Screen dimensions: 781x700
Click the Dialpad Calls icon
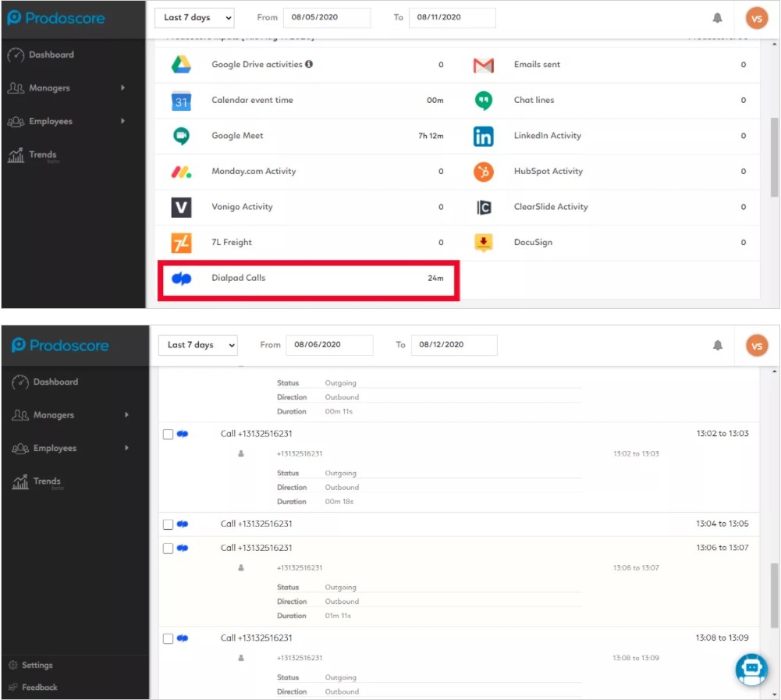pos(181,279)
